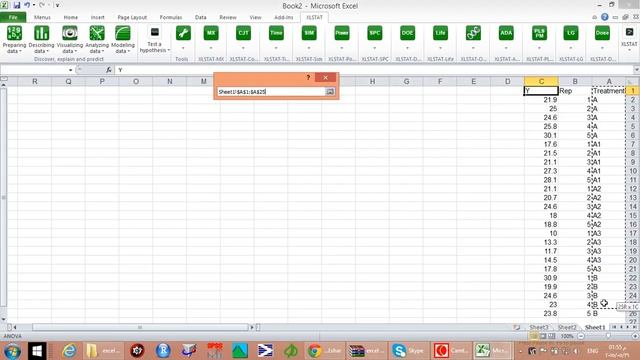Click the zoom slider in status bar
Viewport: 640px width, 360px height.
click(x=608, y=336)
